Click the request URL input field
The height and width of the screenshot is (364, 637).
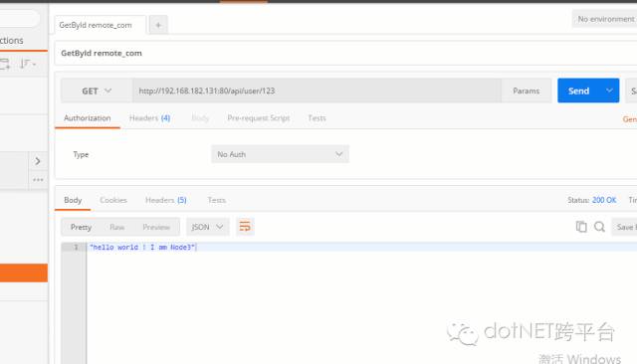coord(317,91)
